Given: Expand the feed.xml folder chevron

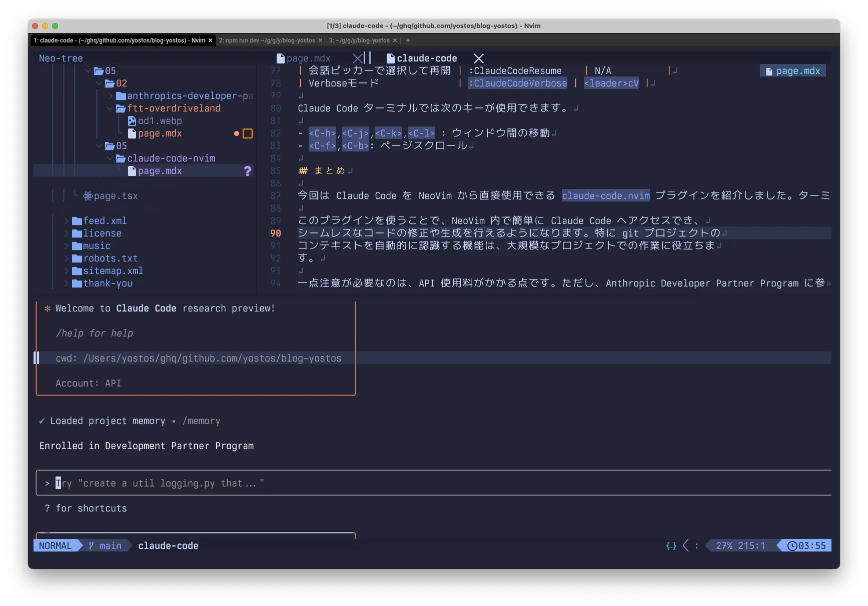Looking at the screenshot, I should coord(67,221).
